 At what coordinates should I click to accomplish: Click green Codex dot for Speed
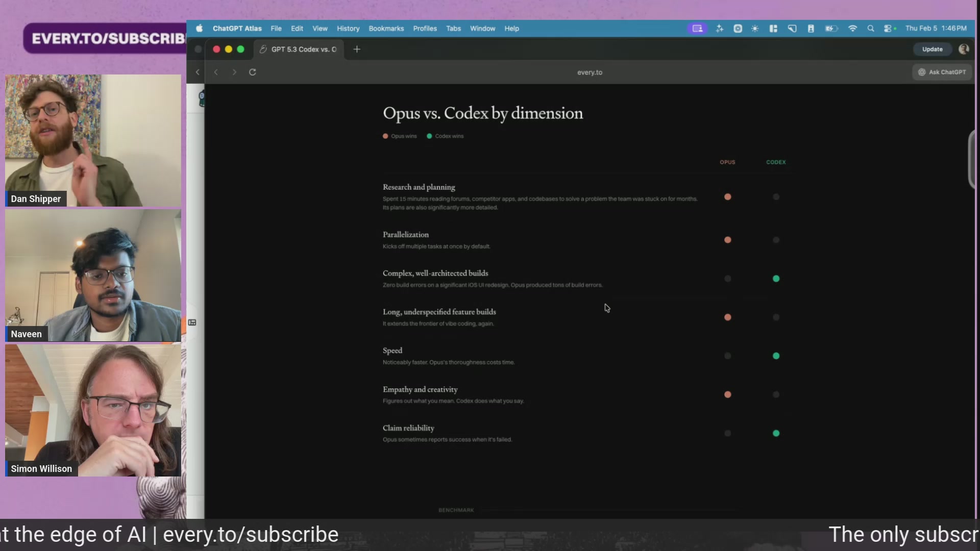point(776,356)
